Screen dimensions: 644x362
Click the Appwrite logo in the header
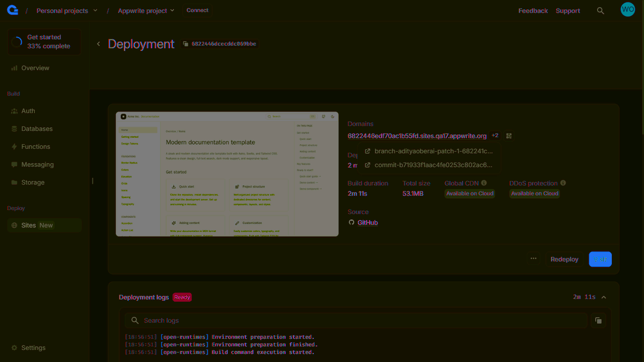[12, 9]
